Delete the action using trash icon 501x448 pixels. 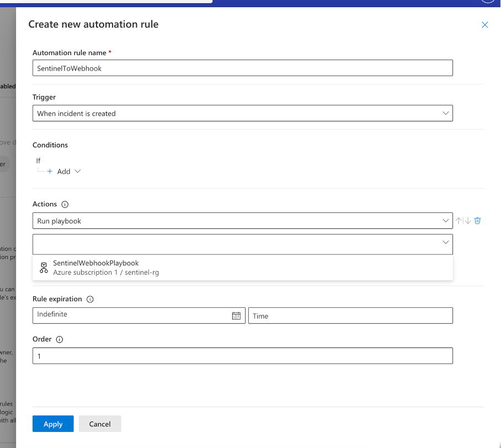[478, 221]
